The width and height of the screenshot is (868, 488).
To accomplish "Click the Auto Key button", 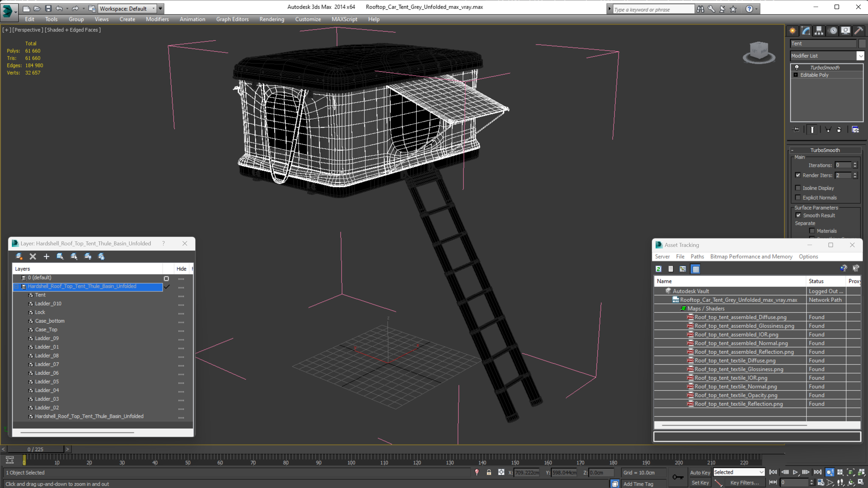I will tap(700, 472).
